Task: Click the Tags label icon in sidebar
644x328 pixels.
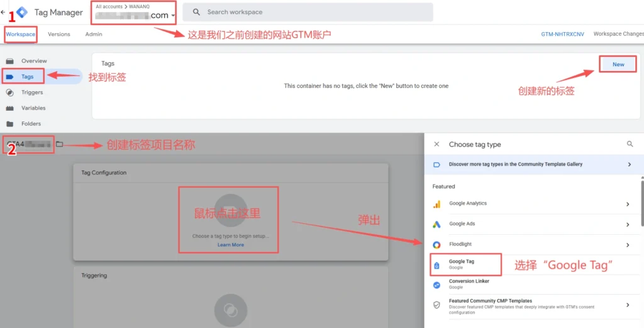Action: pos(10,76)
